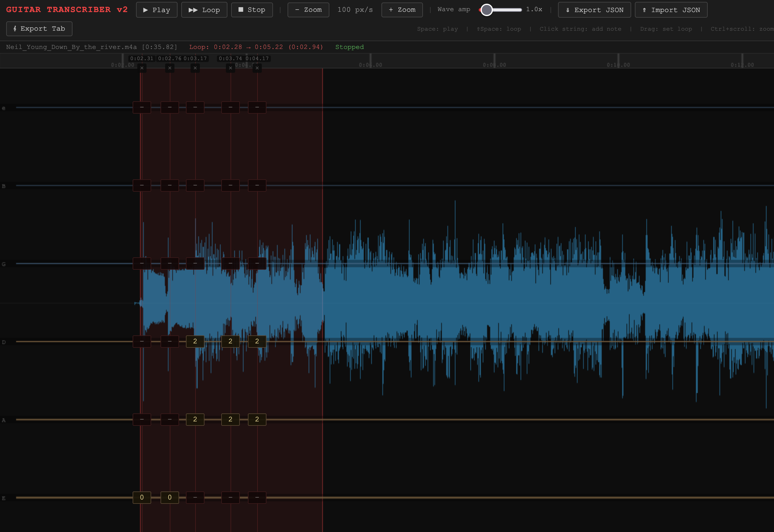
Task: Select the high e string label
Action: (x=4, y=108)
